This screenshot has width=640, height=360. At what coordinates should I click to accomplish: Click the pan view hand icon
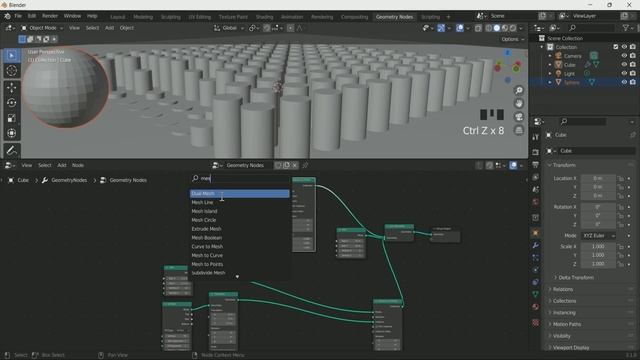tap(519, 104)
